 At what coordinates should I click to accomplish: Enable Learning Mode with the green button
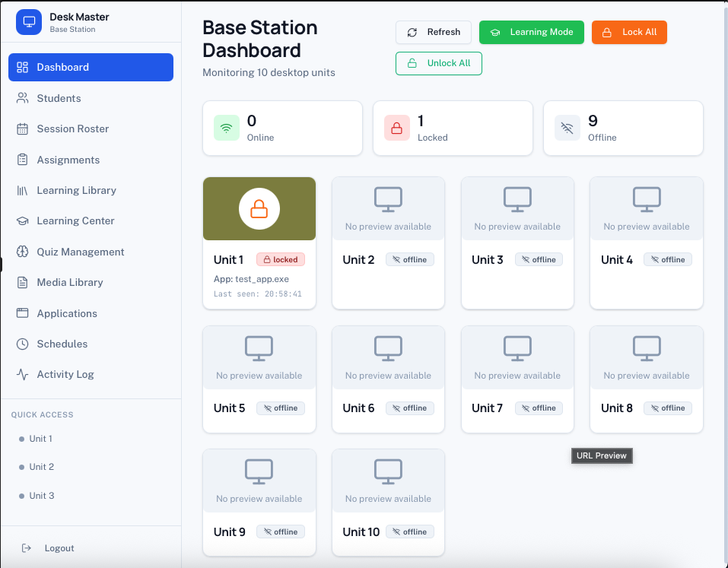(532, 32)
